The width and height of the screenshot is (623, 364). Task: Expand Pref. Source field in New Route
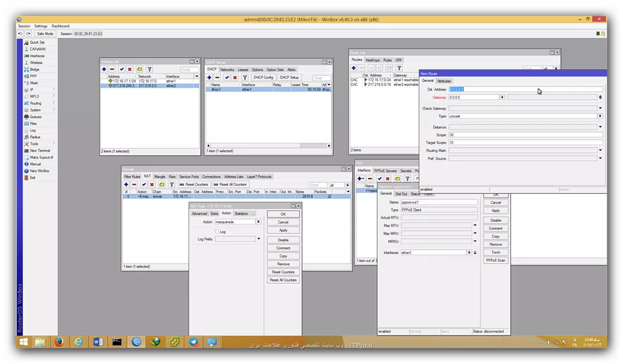pyautogui.click(x=600, y=159)
